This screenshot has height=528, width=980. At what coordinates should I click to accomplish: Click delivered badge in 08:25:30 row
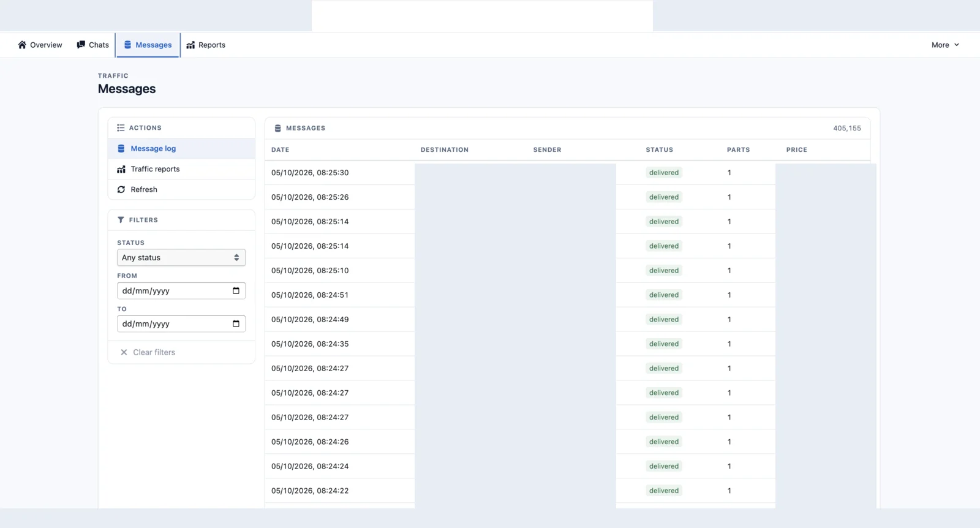[664, 173]
